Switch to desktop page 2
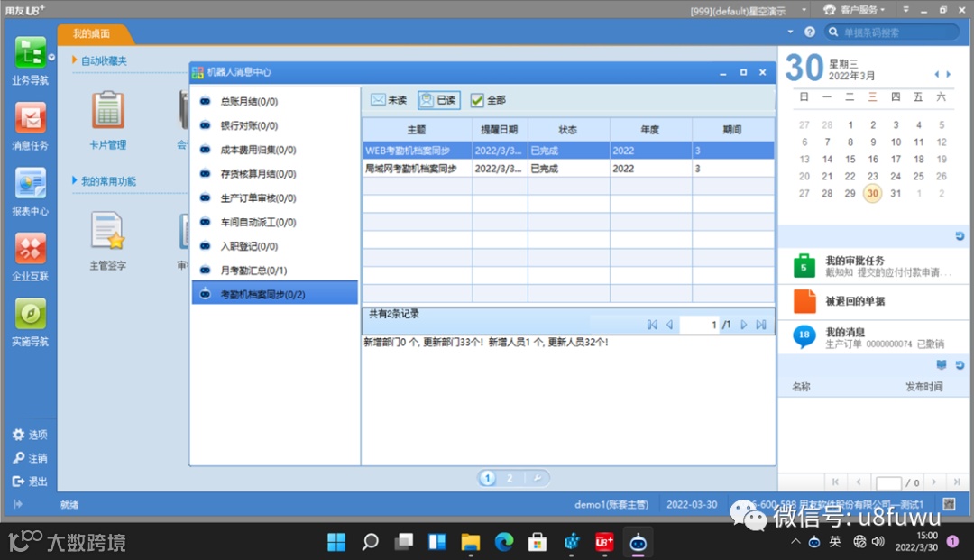The height and width of the screenshot is (560, 974). (x=510, y=478)
